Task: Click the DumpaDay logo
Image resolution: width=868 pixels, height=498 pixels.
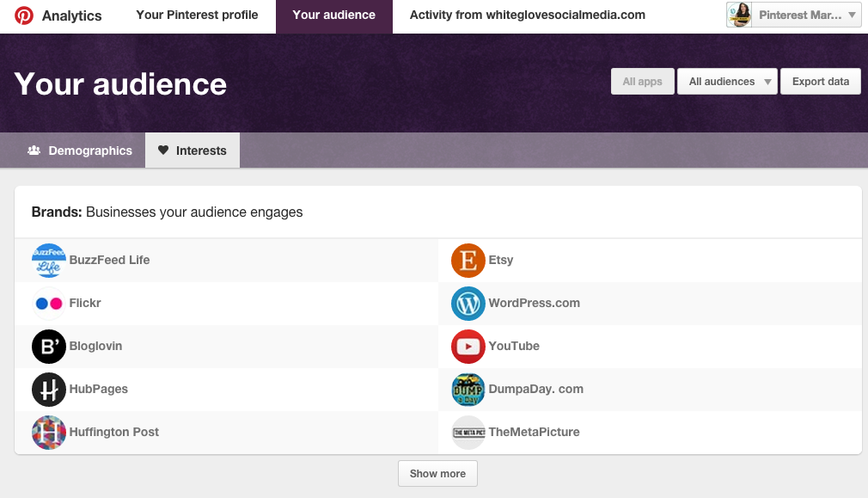Action: [468, 390]
